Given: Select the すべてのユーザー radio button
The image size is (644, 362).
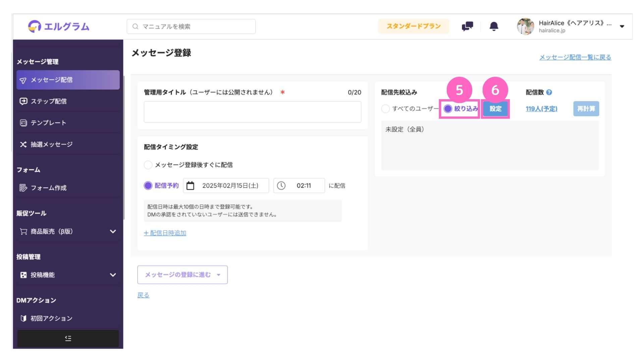Looking at the screenshot, I should [x=385, y=109].
